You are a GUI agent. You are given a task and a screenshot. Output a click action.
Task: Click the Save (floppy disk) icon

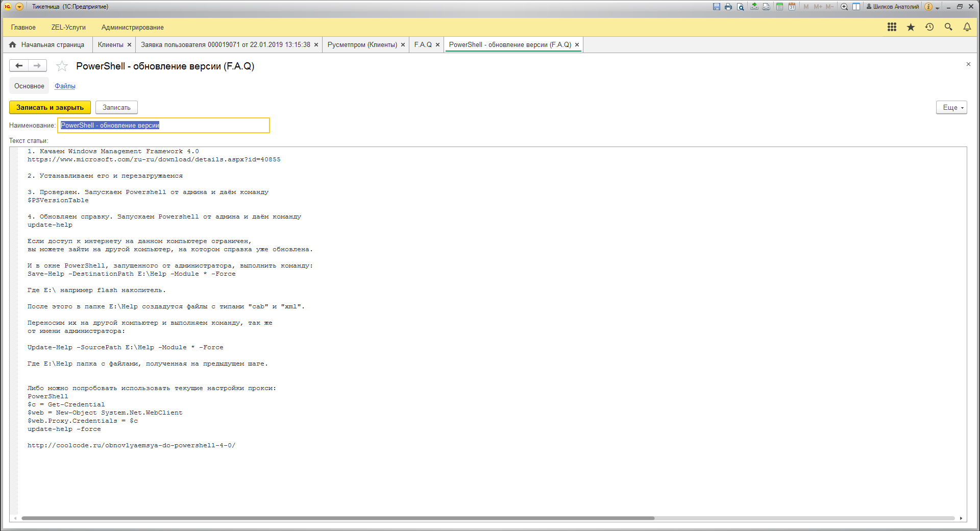point(717,7)
